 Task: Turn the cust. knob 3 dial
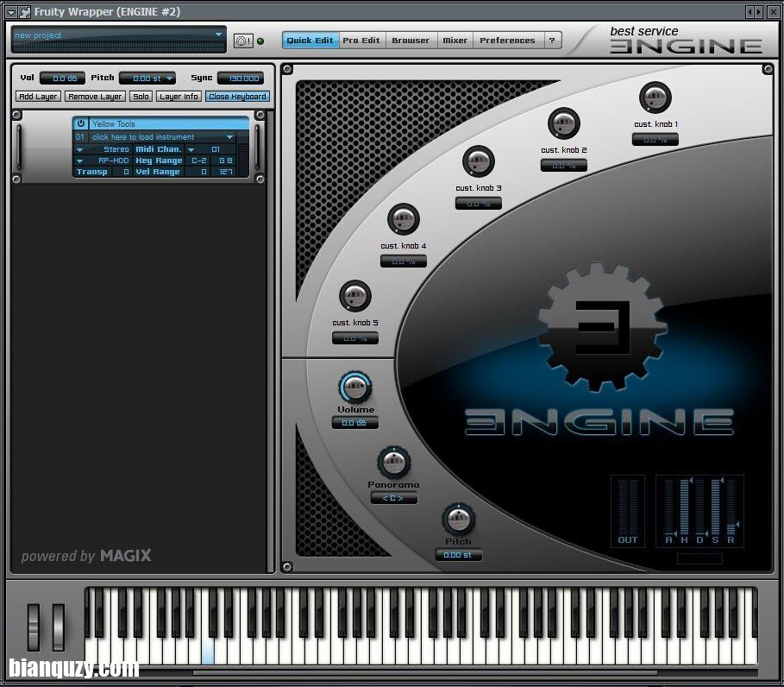[478, 161]
